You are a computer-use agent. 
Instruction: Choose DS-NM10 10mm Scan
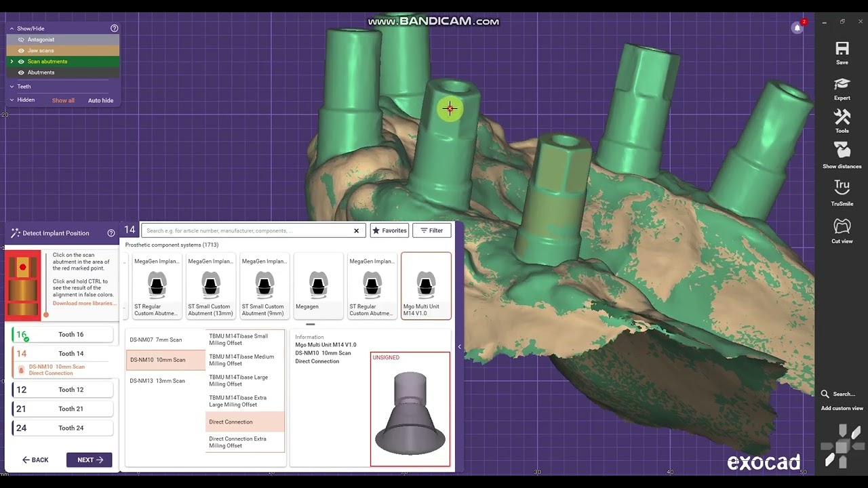click(165, 360)
